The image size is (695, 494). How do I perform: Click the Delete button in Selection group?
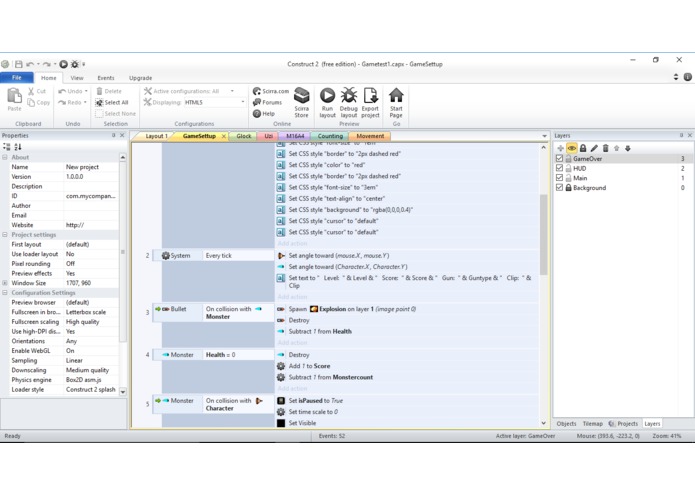click(x=109, y=91)
